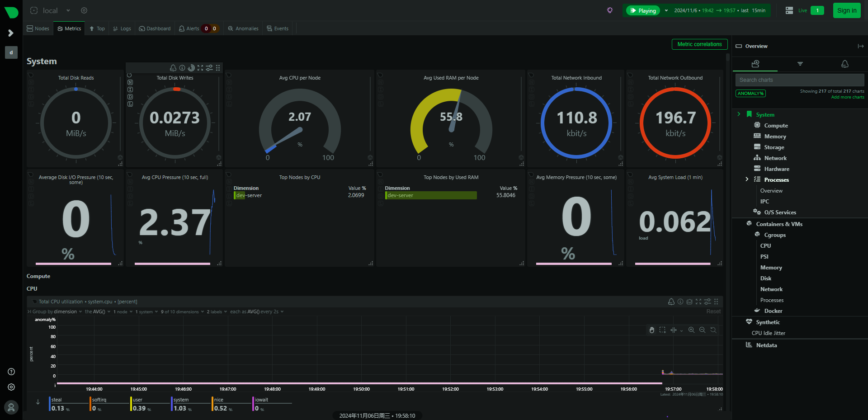Click the Netdata logo in top-left corner
The height and width of the screenshot is (420, 868).
tap(11, 12)
